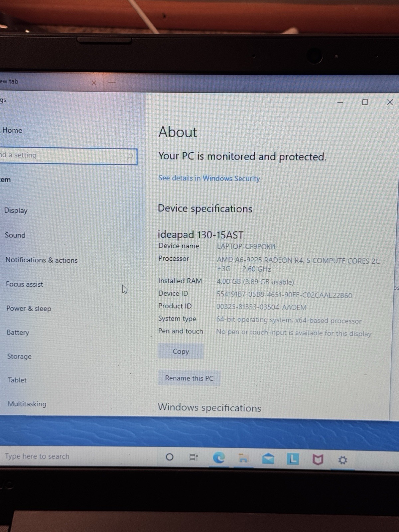Open Multitasking settings
Viewport: 399px width, 532px height.
pyautogui.click(x=27, y=404)
